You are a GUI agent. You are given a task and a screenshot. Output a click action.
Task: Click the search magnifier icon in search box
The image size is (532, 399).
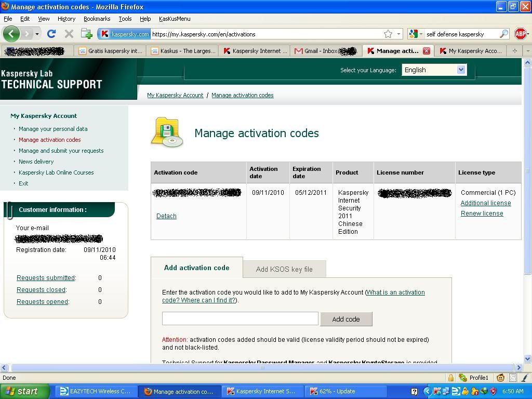pyautogui.click(x=504, y=34)
